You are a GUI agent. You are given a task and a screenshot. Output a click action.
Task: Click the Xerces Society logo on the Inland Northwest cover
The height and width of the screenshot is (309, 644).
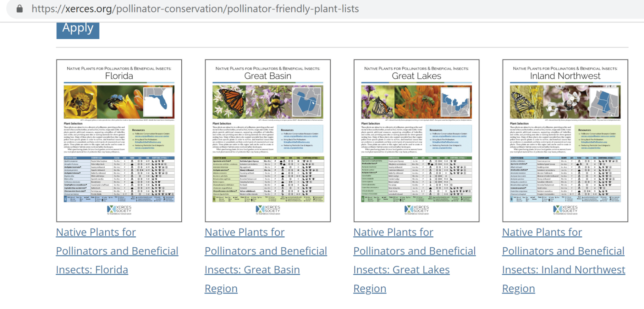pos(565,210)
